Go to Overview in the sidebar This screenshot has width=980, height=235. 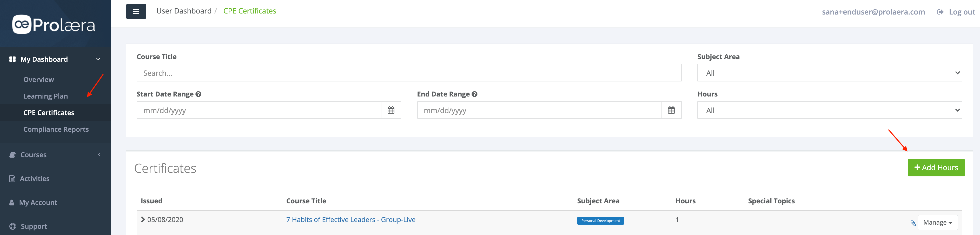coord(38,79)
